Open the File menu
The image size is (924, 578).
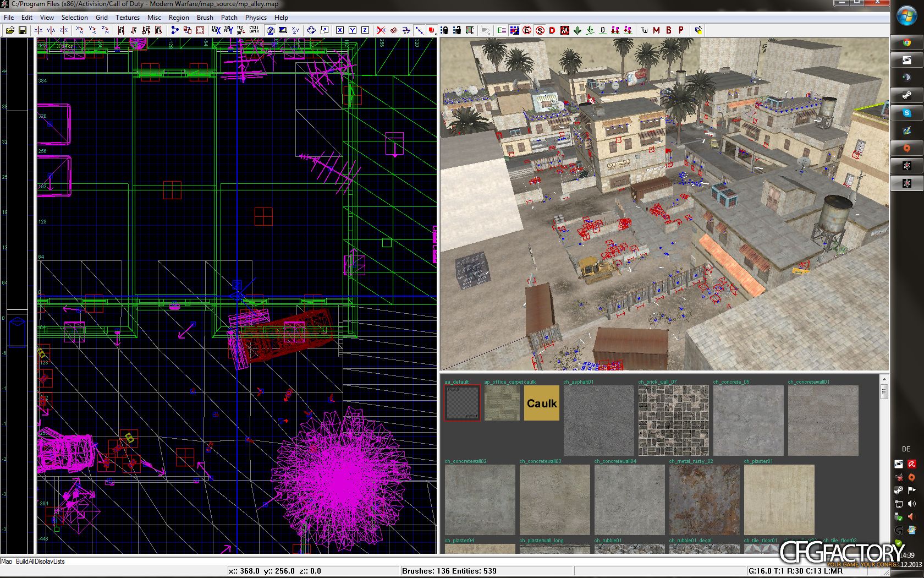[x=9, y=18]
